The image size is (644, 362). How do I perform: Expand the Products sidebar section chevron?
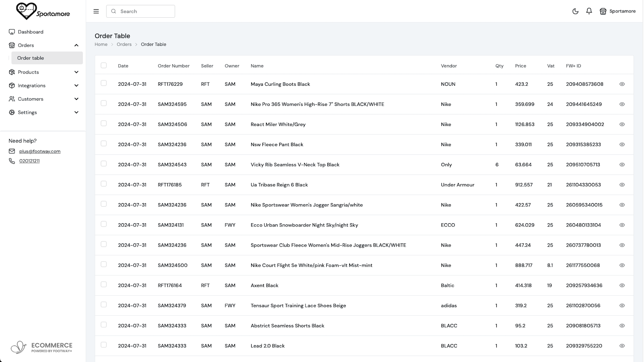[x=76, y=72]
